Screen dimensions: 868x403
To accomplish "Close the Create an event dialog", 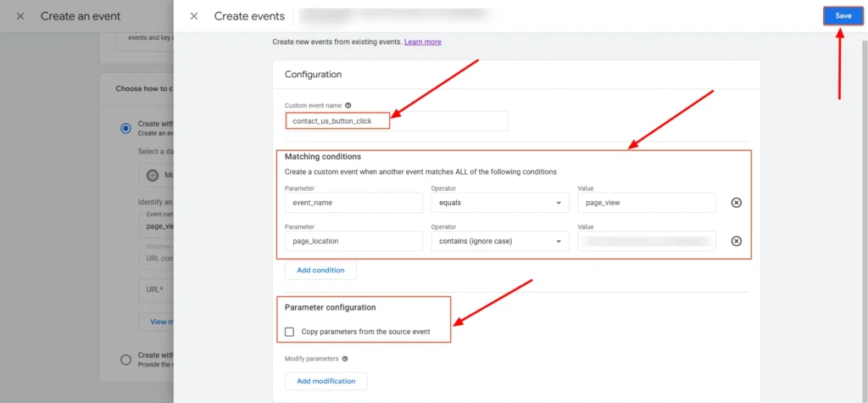I will (x=20, y=16).
